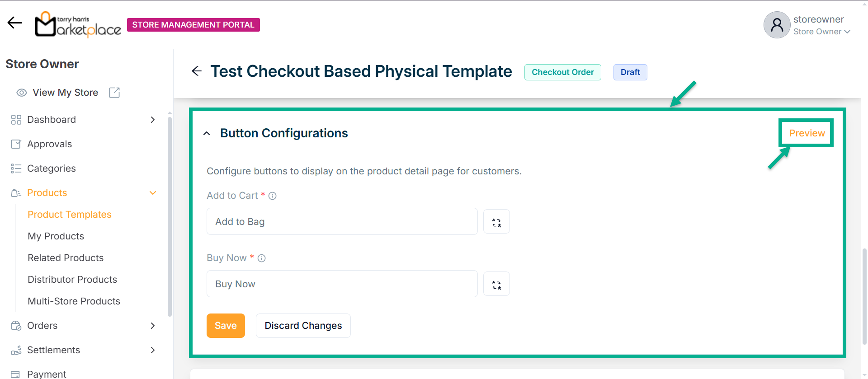The width and height of the screenshot is (868, 379).
Task: Click the translate icon beside Buy Now field
Action: coord(496,284)
